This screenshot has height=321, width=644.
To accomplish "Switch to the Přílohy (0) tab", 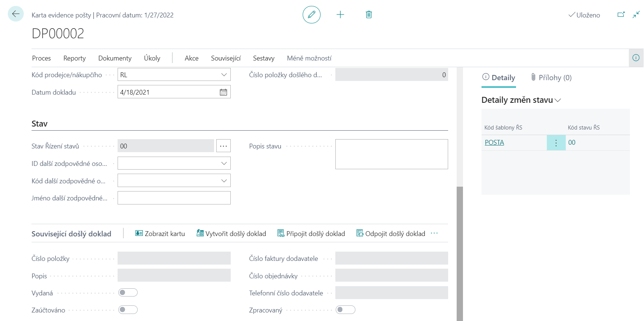I will (x=551, y=78).
